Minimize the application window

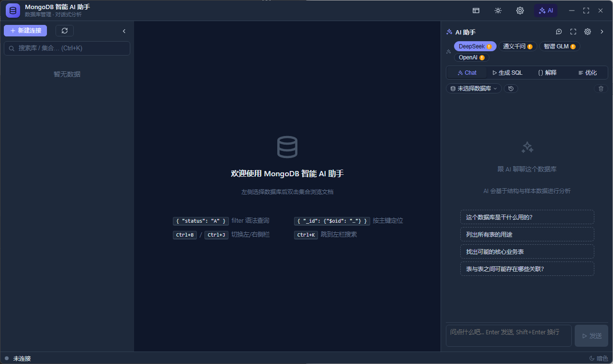[x=571, y=11]
